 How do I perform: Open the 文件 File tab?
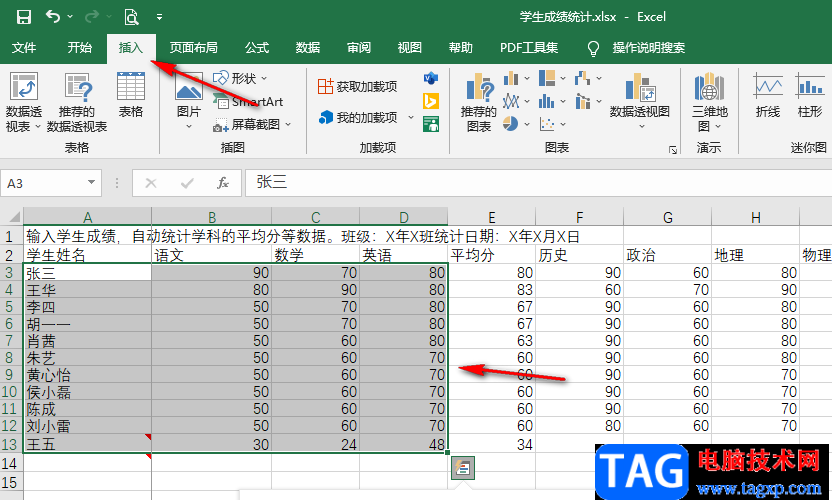coord(24,48)
